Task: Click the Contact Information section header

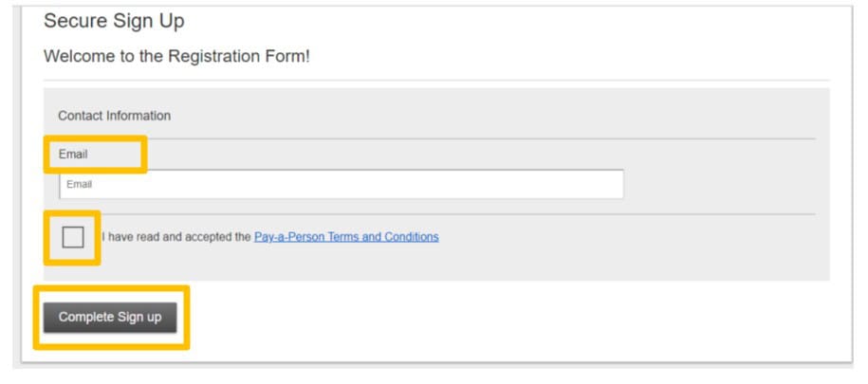Action: (114, 116)
